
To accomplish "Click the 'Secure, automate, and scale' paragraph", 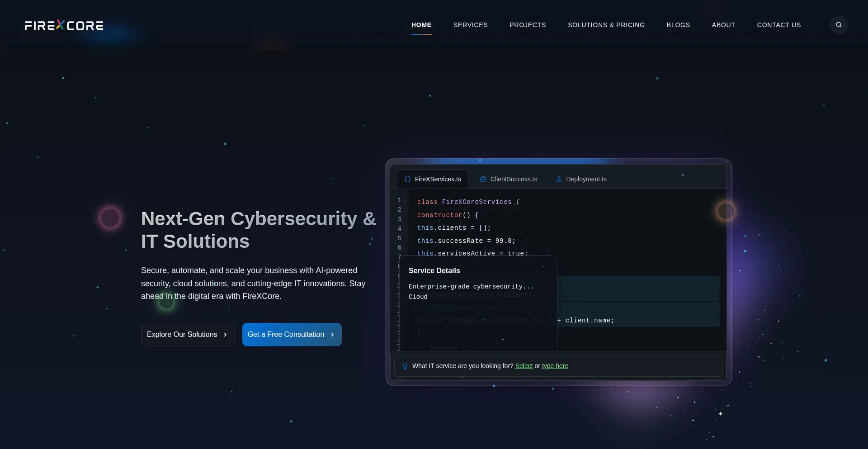I will click(x=253, y=283).
